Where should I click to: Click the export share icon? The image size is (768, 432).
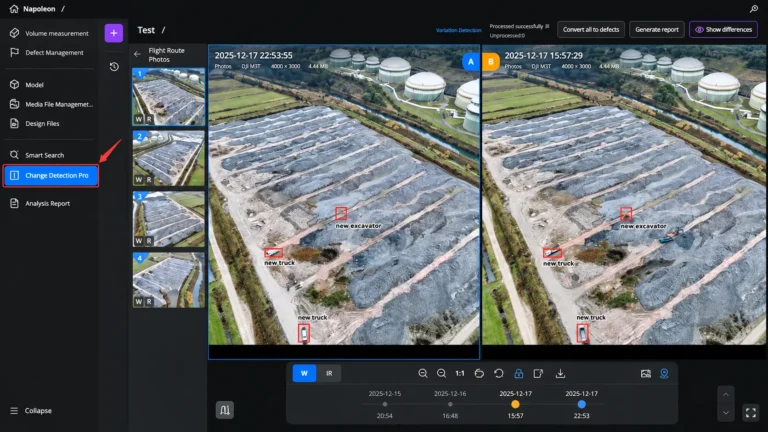(538, 373)
